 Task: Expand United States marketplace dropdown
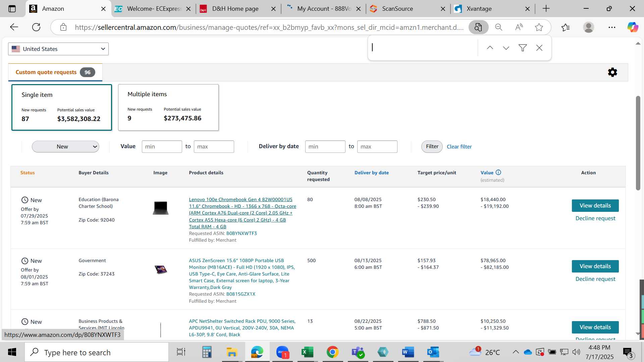58,49
